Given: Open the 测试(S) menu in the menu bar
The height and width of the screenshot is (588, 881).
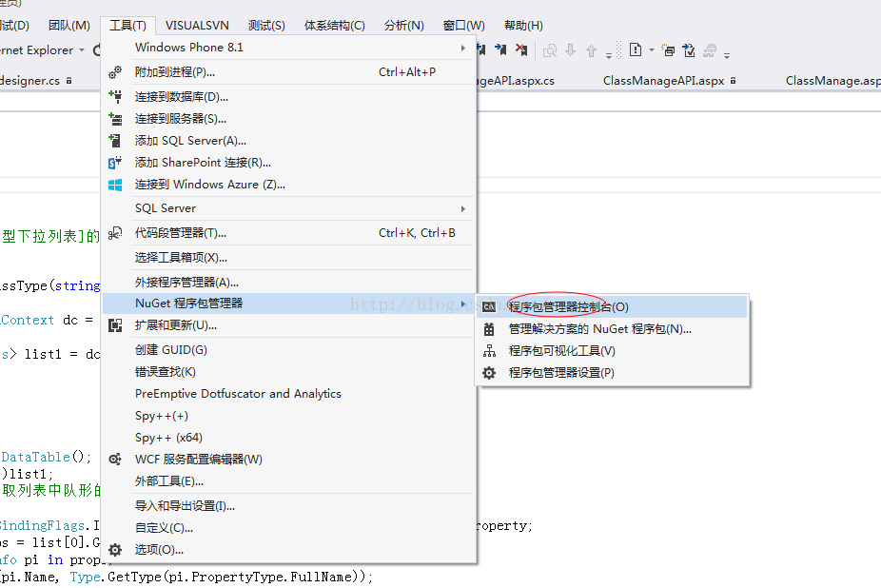Looking at the screenshot, I should point(266,26).
